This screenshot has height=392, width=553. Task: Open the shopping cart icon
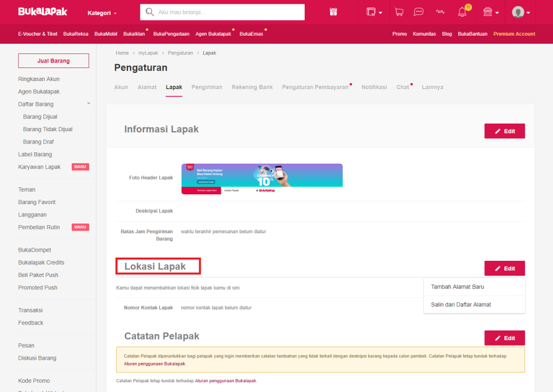[x=399, y=12]
